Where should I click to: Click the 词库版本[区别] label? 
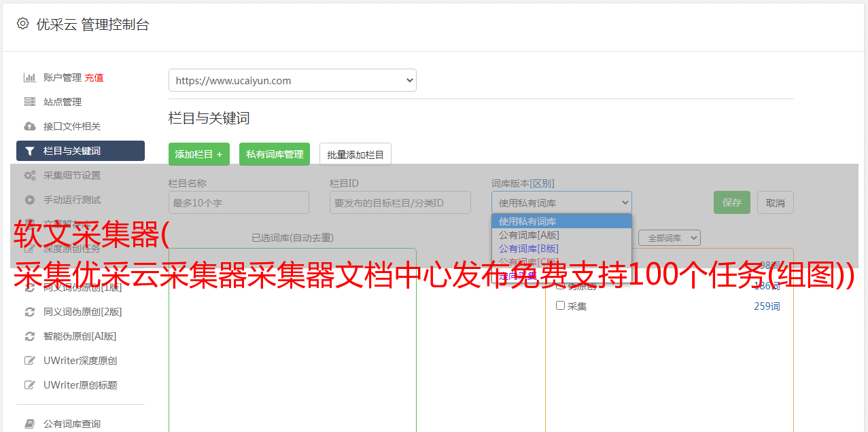(523, 183)
